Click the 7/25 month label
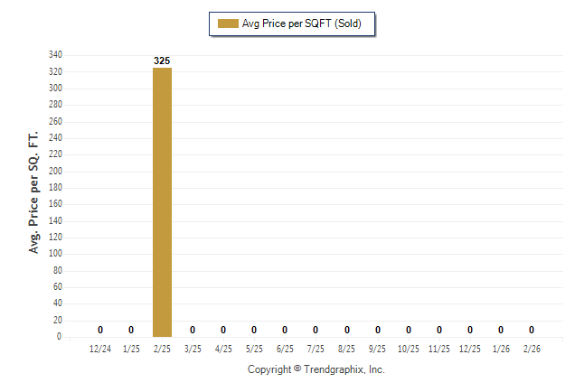This screenshot has height=392, width=584. [x=316, y=350]
